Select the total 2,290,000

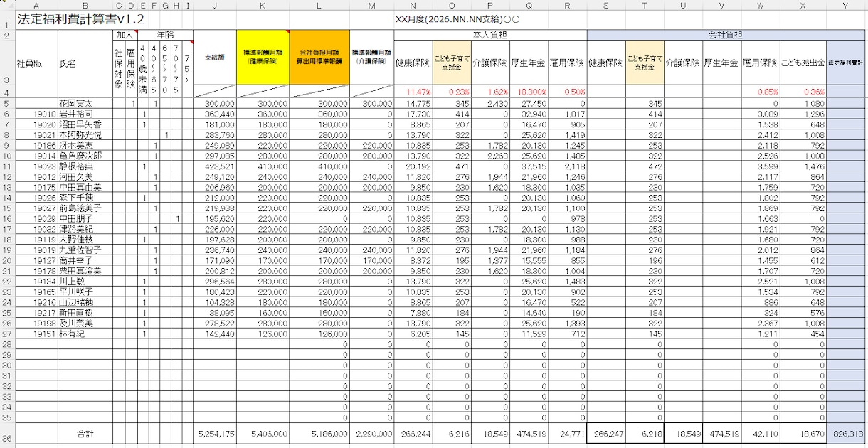pyautogui.click(x=371, y=432)
